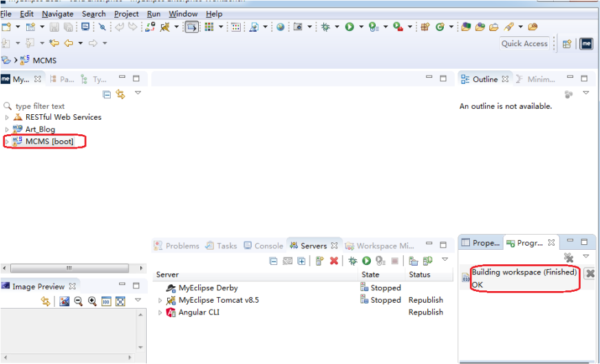
Task: Click Zoom In magnifier in Image Preview
Action: [92, 301]
